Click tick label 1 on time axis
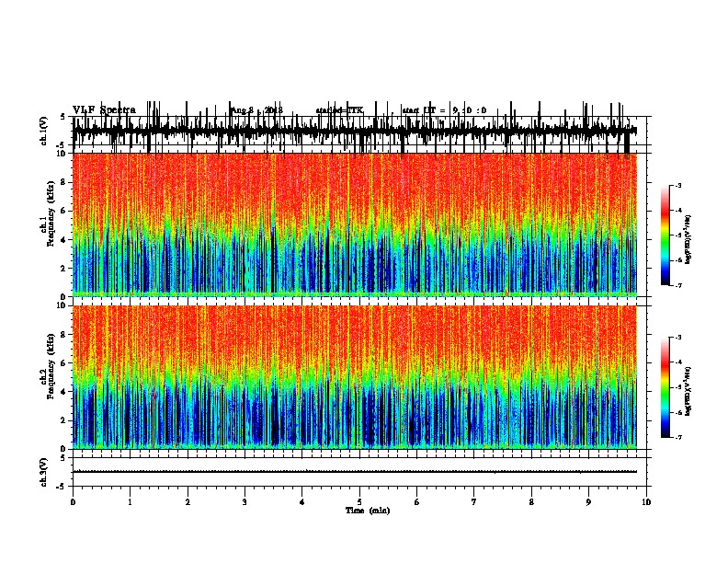The height and width of the screenshot is (563, 728). click(130, 502)
